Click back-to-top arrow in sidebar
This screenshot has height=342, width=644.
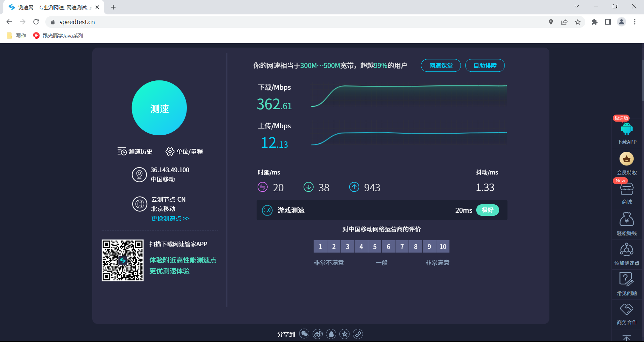pyautogui.click(x=627, y=338)
